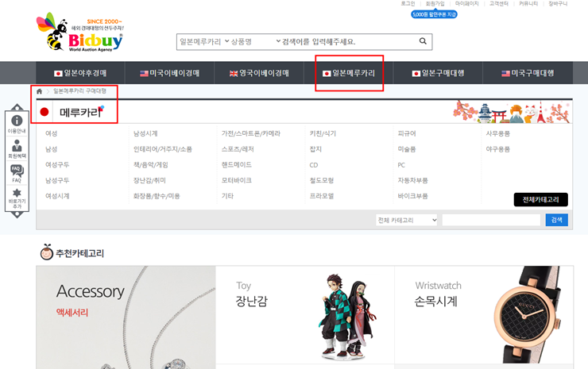
Task: Click the sidebar down arrow
Action: point(17,215)
